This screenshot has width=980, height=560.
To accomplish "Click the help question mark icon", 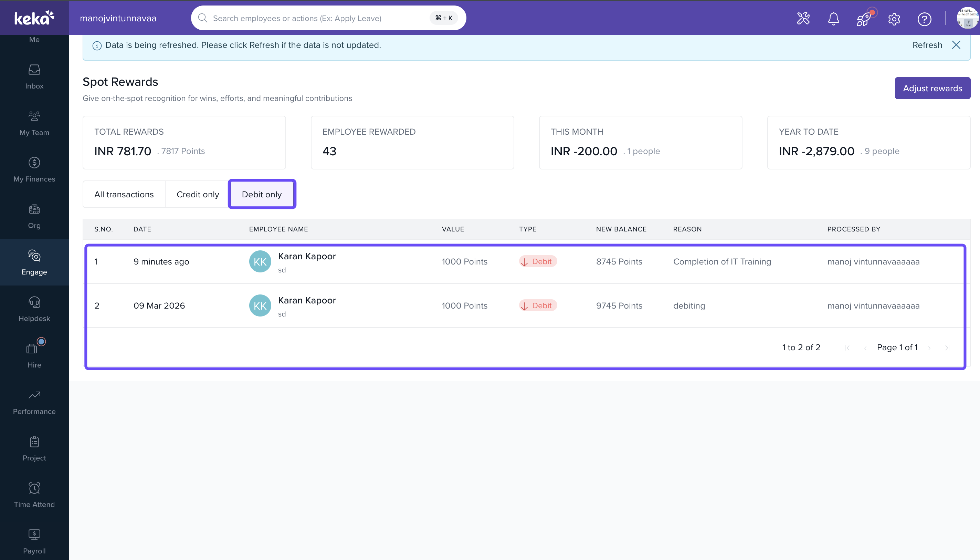I will tap(924, 19).
